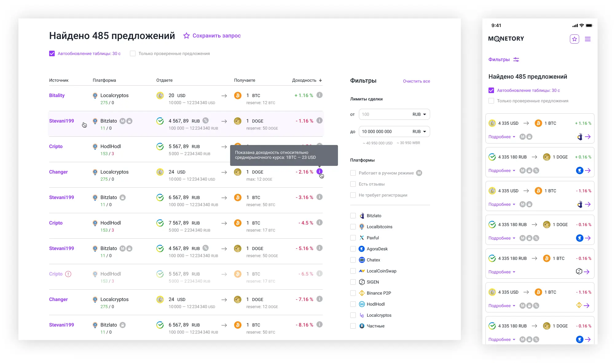Expand Подробнее on mobile 1 BTC -0.16% card
The width and height of the screenshot is (616, 364).
tap(502, 272)
